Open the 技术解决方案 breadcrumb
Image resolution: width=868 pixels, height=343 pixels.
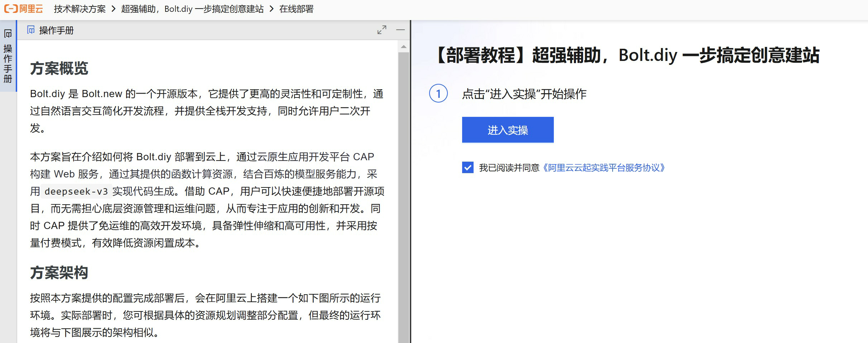tap(80, 9)
